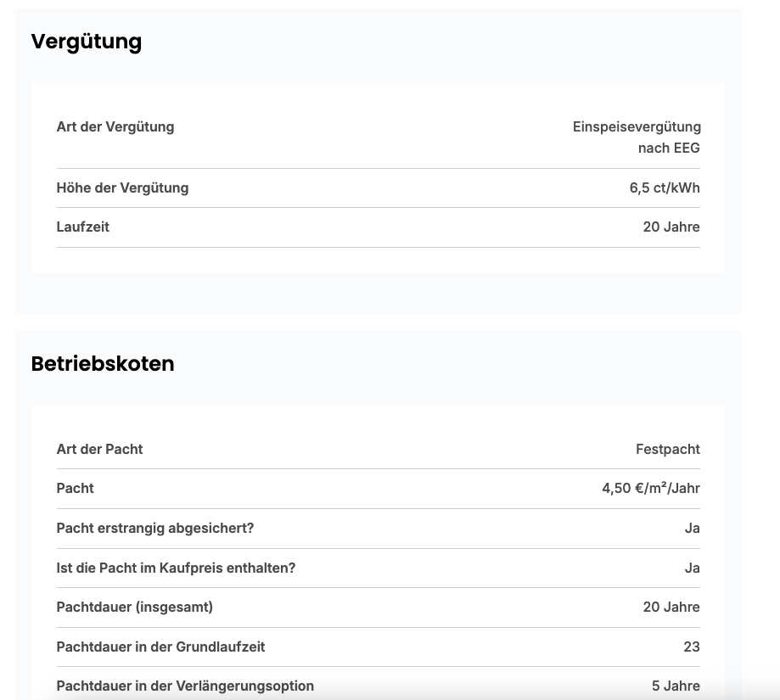Click Ja next to Kaufpreis enthalten question
780x700 pixels.
(x=693, y=568)
